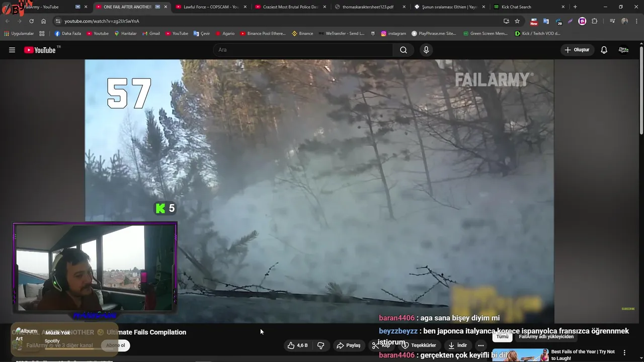Open the Chrome profile avatar

pyautogui.click(x=624, y=21)
